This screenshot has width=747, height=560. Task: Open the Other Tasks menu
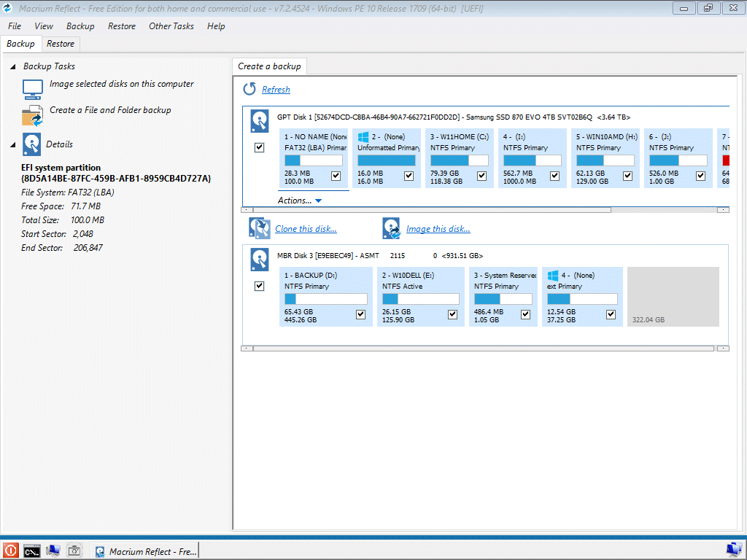[x=171, y=26]
